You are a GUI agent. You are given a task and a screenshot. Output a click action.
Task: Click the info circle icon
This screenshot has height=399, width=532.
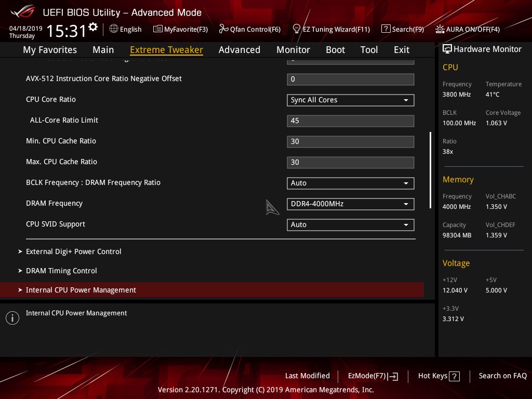point(12,318)
